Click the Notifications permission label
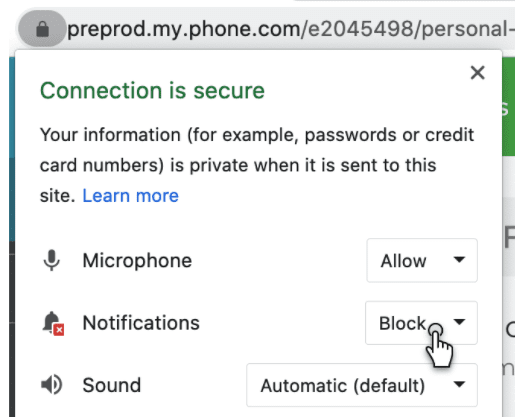The image size is (515, 417). point(141,323)
